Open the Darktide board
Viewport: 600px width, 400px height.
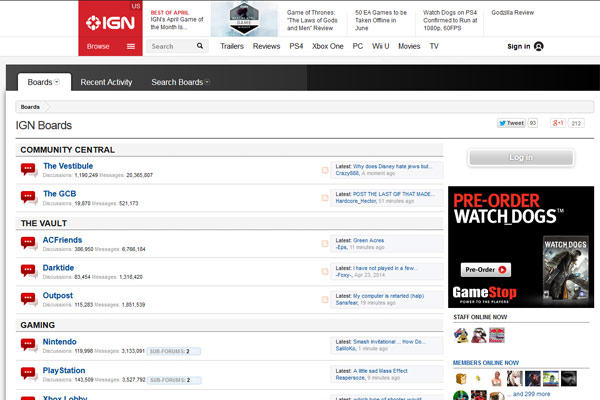coord(58,268)
